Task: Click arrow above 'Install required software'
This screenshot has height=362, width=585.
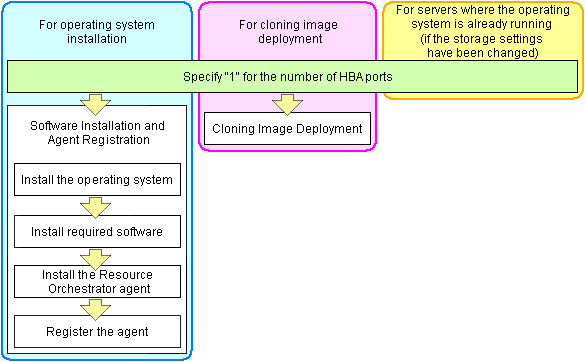Action: tap(96, 208)
